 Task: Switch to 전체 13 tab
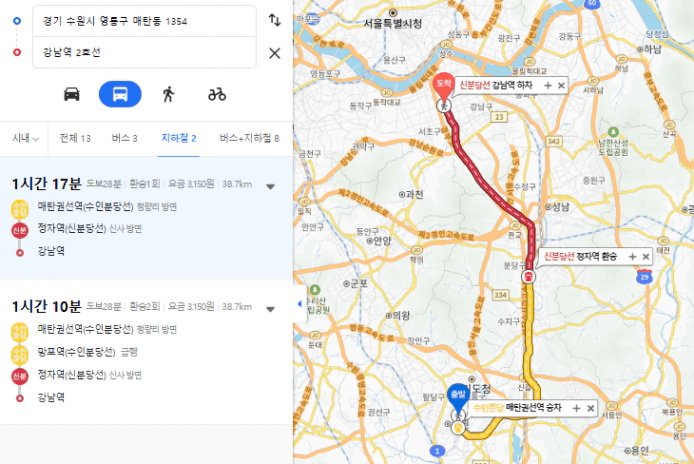point(75,138)
